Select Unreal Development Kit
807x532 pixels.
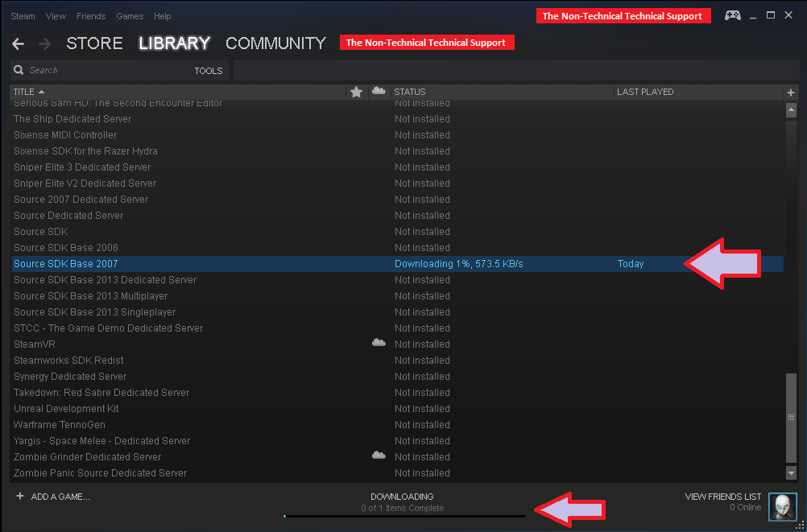(66, 409)
